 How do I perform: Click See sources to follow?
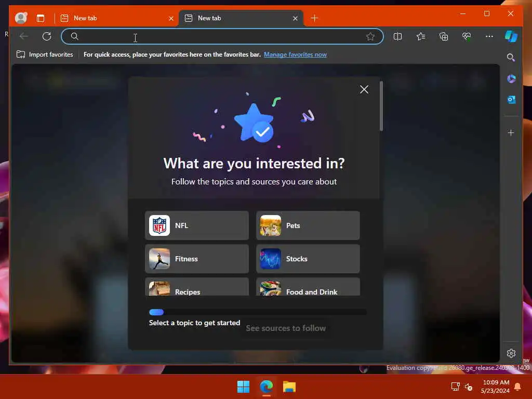point(286,328)
